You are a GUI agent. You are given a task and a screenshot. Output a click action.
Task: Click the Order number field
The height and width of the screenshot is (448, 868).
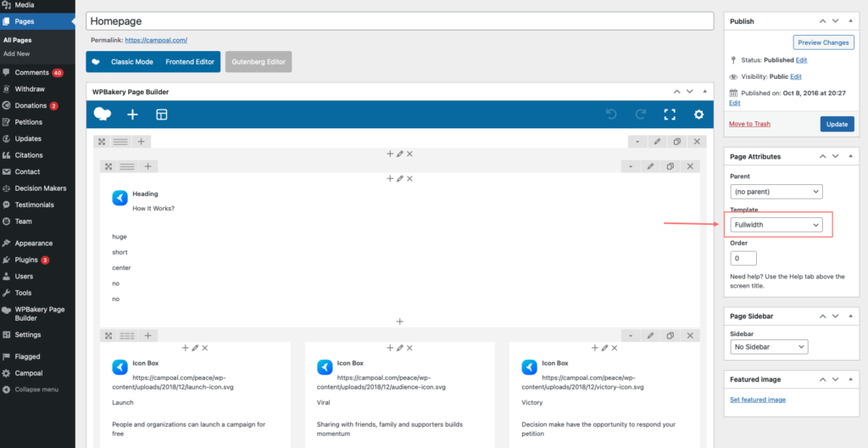(743, 259)
